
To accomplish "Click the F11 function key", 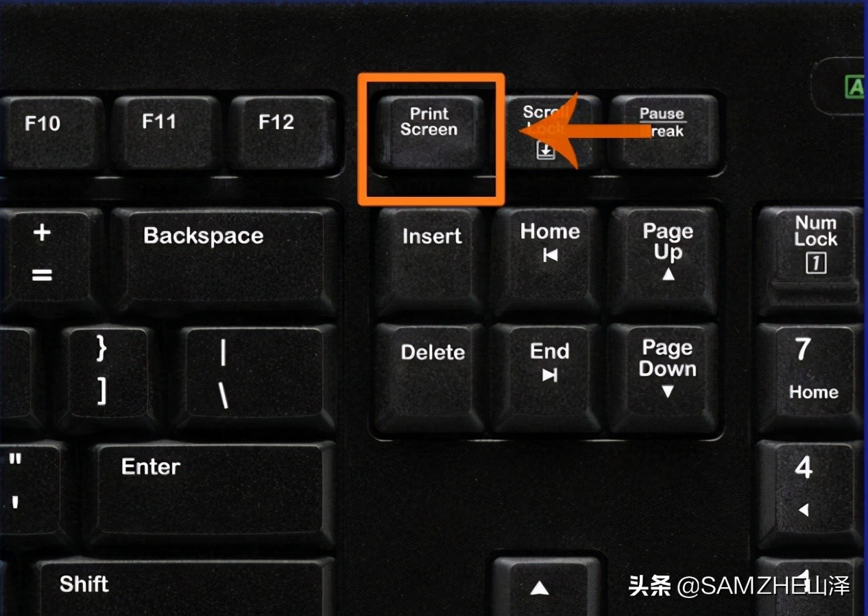I will (x=165, y=132).
